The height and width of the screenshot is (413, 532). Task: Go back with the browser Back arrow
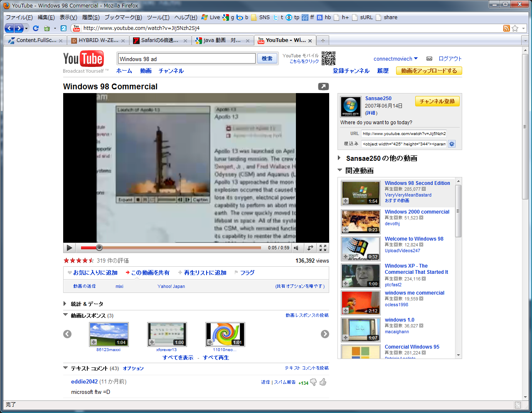[9, 28]
